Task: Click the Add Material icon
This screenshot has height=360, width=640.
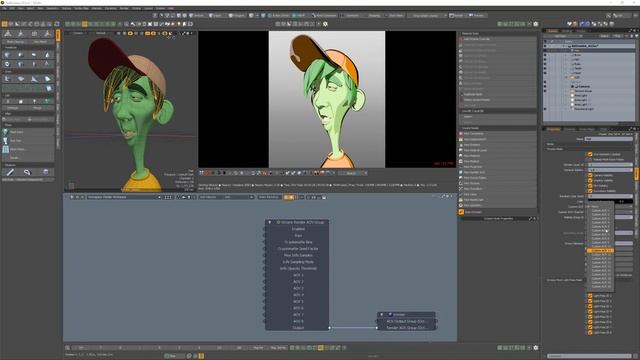Action: (x=461, y=156)
